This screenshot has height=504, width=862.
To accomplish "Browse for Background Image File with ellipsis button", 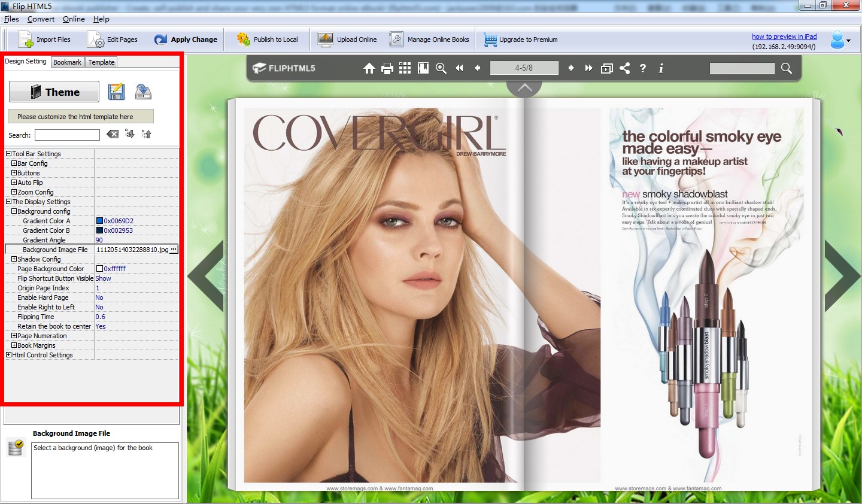I will click(174, 250).
